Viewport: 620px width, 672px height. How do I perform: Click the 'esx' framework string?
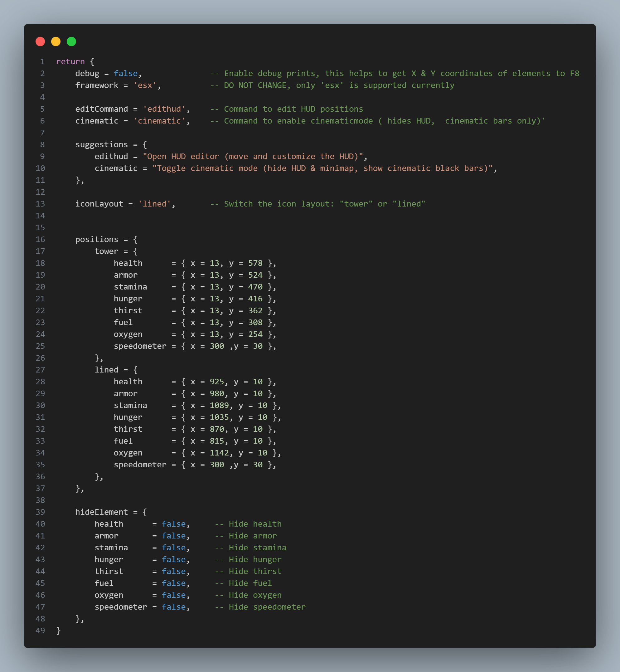click(x=145, y=85)
